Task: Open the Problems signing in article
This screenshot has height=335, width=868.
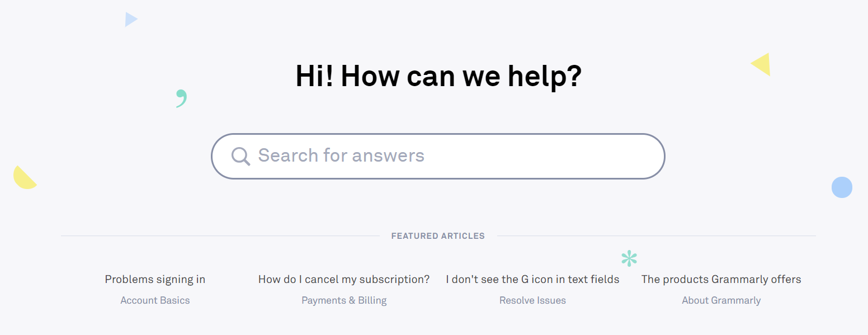Action: pos(155,279)
